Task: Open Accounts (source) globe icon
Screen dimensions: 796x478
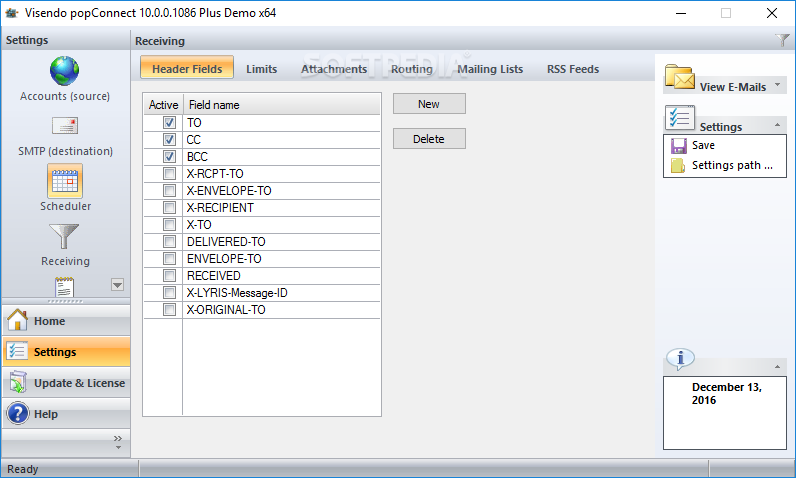Action: (x=64, y=71)
